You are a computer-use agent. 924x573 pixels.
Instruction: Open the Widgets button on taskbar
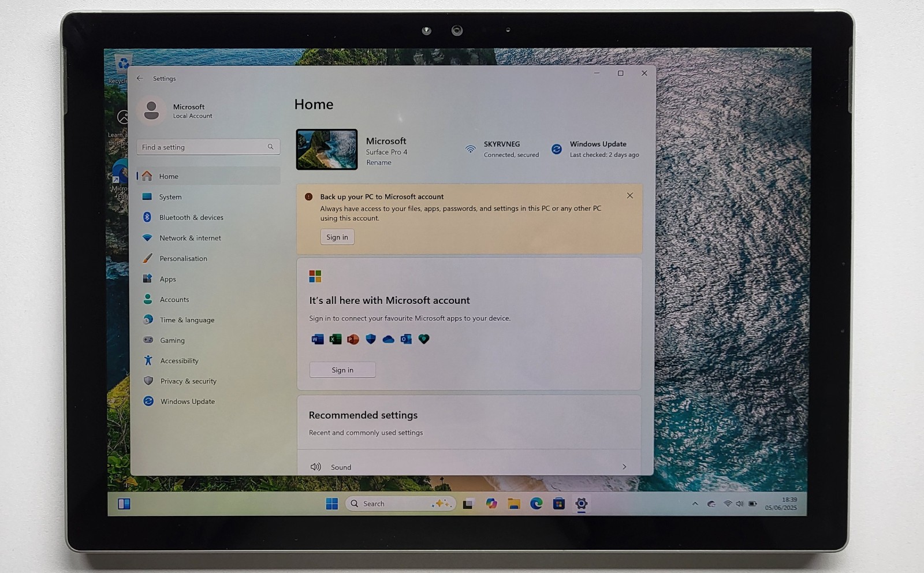124,504
